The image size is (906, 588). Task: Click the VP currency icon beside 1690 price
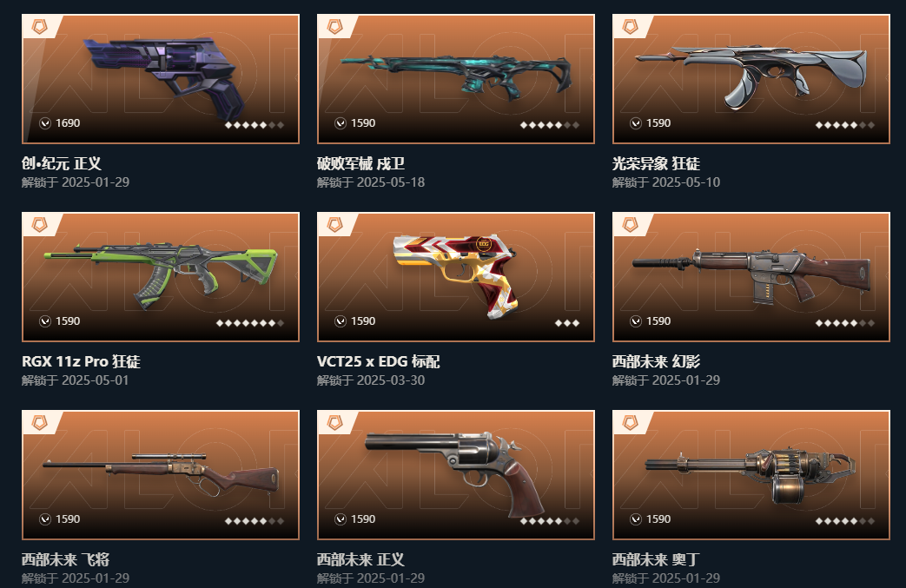[x=45, y=123]
